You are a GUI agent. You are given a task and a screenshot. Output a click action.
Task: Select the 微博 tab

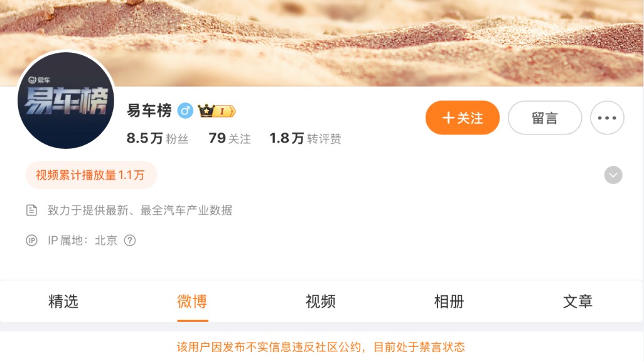tap(192, 302)
